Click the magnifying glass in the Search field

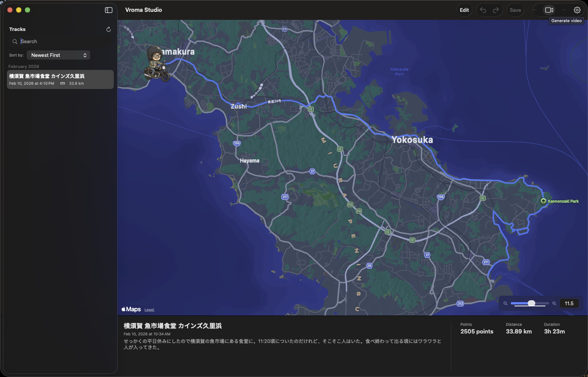pyautogui.click(x=15, y=41)
